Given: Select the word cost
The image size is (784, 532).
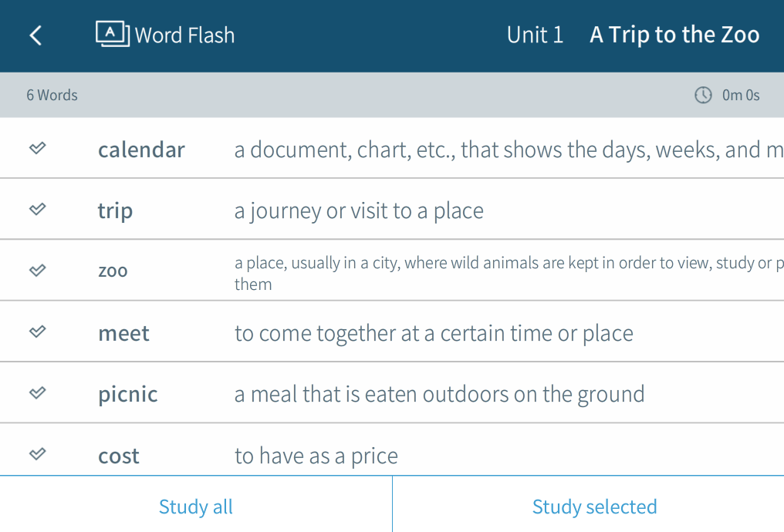Looking at the screenshot, I should pyautogui.click(x=119, y=456).
